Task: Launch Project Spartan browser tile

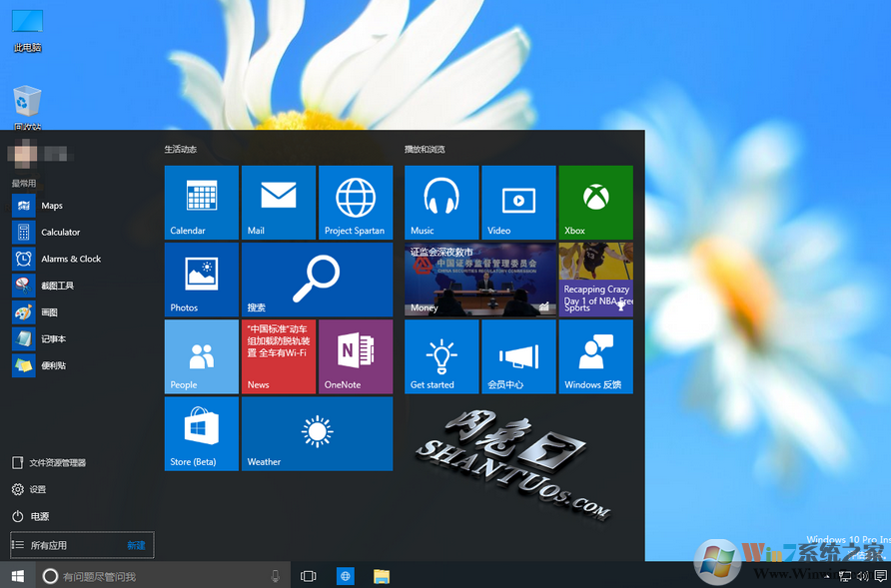Action: click(x=356, y=203)
